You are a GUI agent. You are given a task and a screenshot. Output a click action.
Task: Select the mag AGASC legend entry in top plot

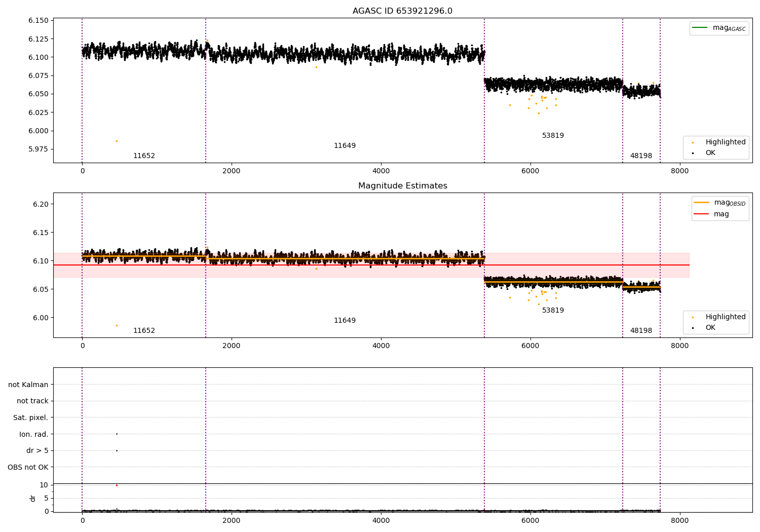pyautogui.click(x=719, y=28)
